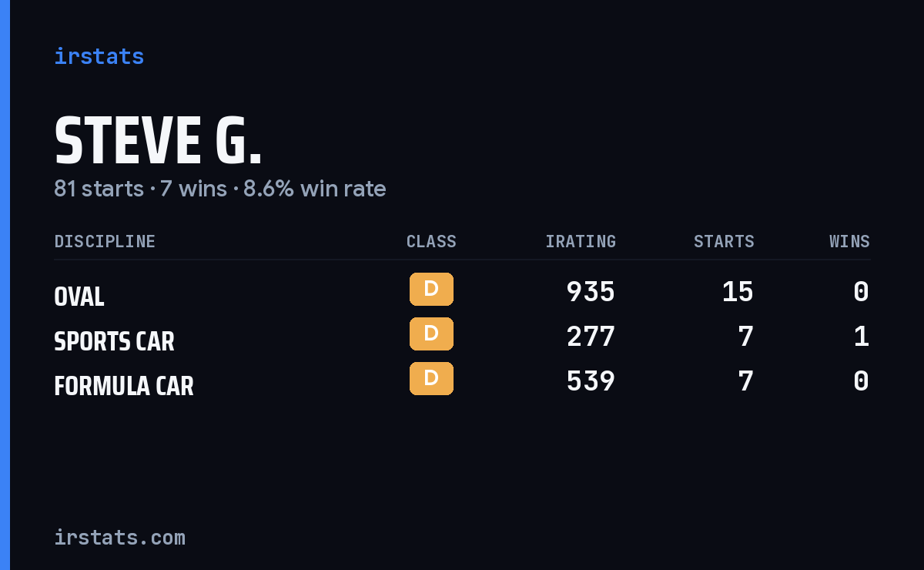Sort by the DISCIPLINE column header
The image size is (924, 570).
tap(105, 242)
